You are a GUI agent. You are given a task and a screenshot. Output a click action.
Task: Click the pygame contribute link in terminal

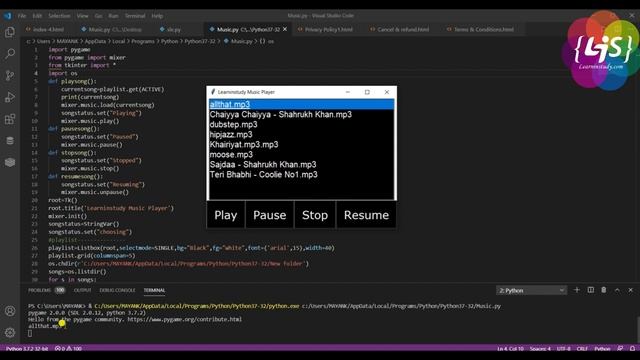pos(184,320)
